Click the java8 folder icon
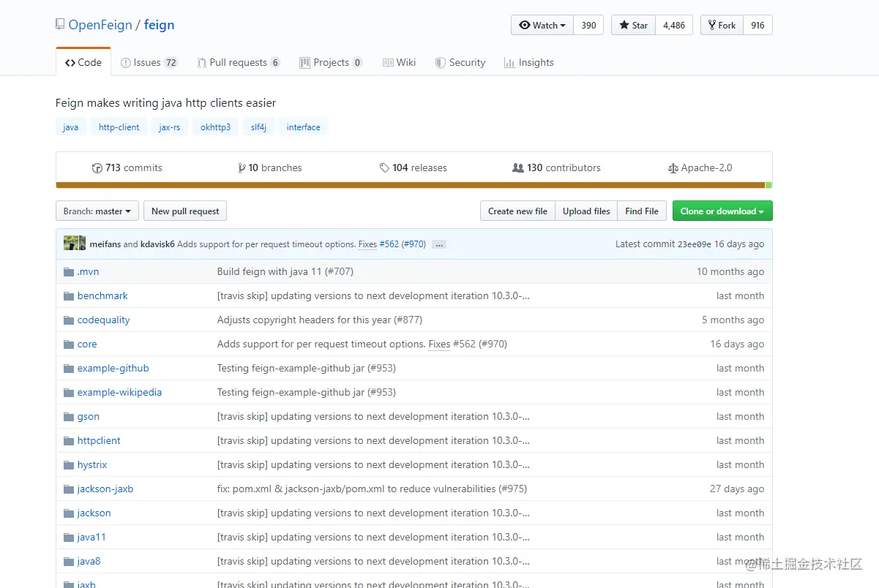Image resolution: width=879 pixels, height=588 pixels. click(x=69, y=561)
